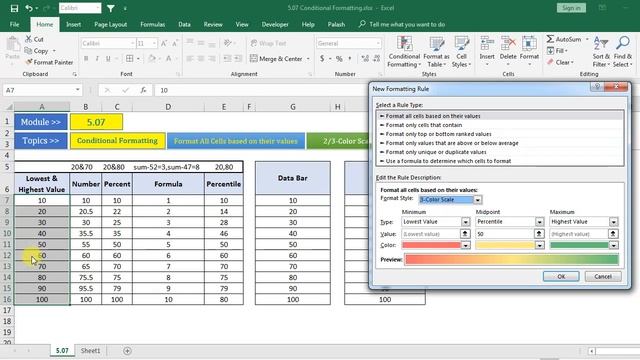
Task: Select the Format Painter brush
Action: tap(29, 62)
